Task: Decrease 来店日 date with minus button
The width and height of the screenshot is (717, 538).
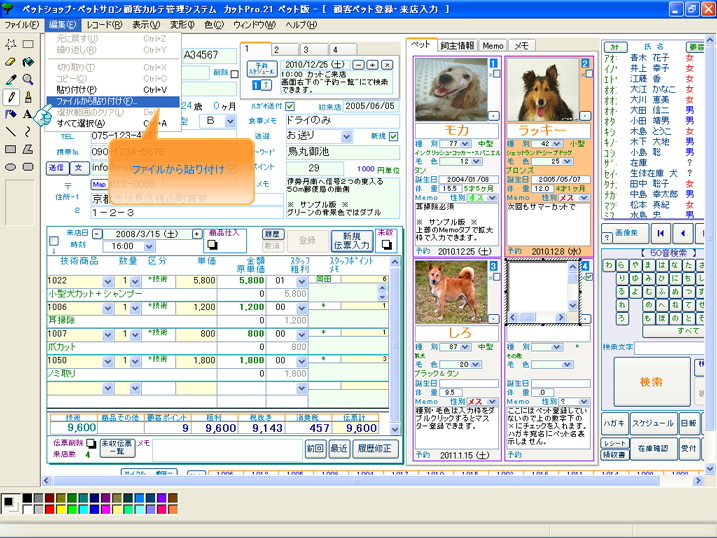Action: click(x=97, y=234)
